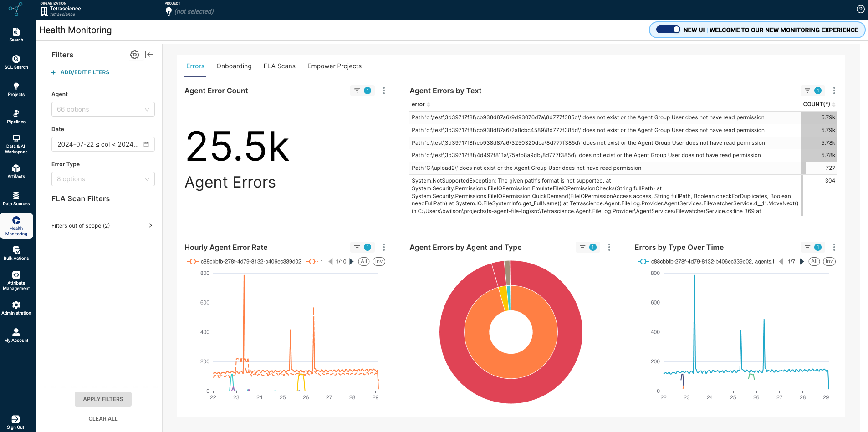Screen dimensions: 868x432
Task: Open Data Sources from the sidebar
Action: point(16,198)
